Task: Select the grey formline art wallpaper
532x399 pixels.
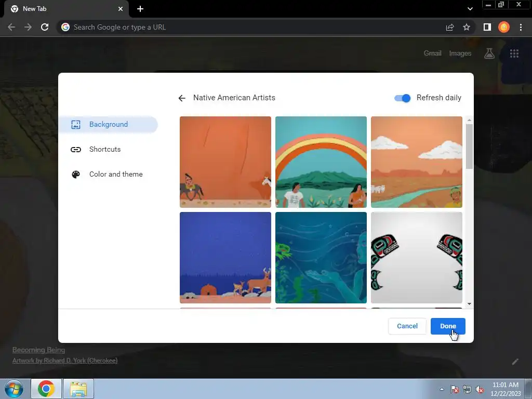Action: (417, 258)
